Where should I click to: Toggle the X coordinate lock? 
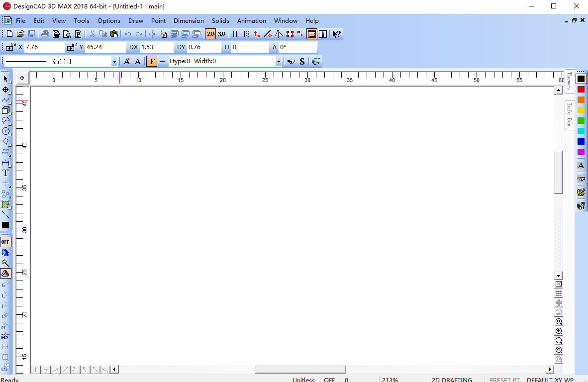pyautogui.click(x=11, y=47)
